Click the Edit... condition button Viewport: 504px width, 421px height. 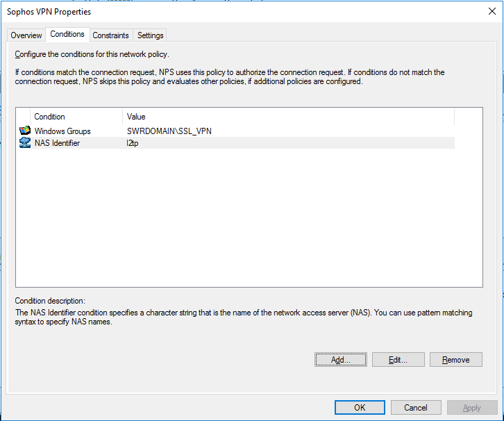click(398, 360)
